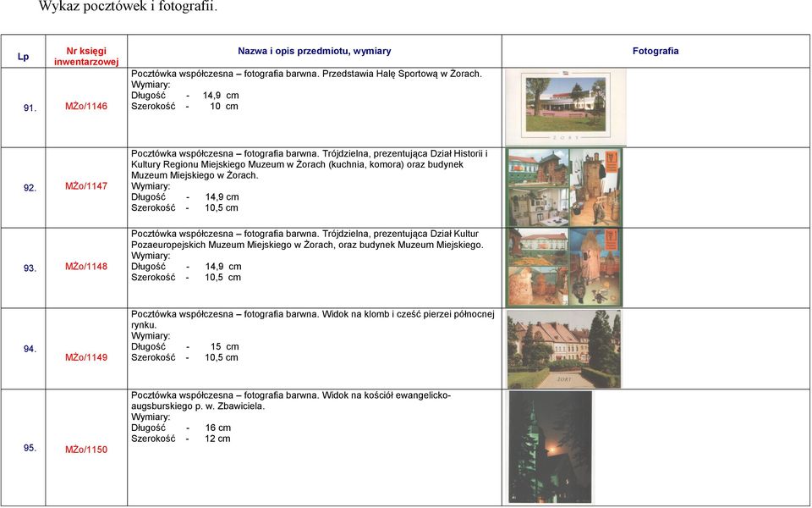Click row number '92.'
812x508 pixels.
pos(30,188)
